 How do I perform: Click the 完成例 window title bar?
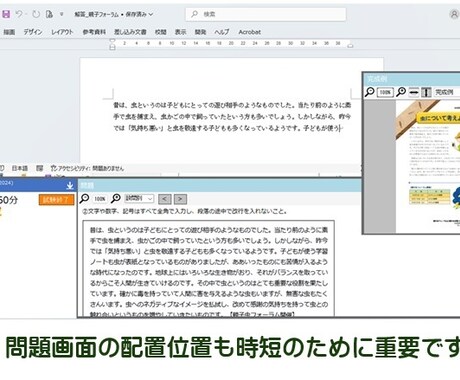point(412,79)
